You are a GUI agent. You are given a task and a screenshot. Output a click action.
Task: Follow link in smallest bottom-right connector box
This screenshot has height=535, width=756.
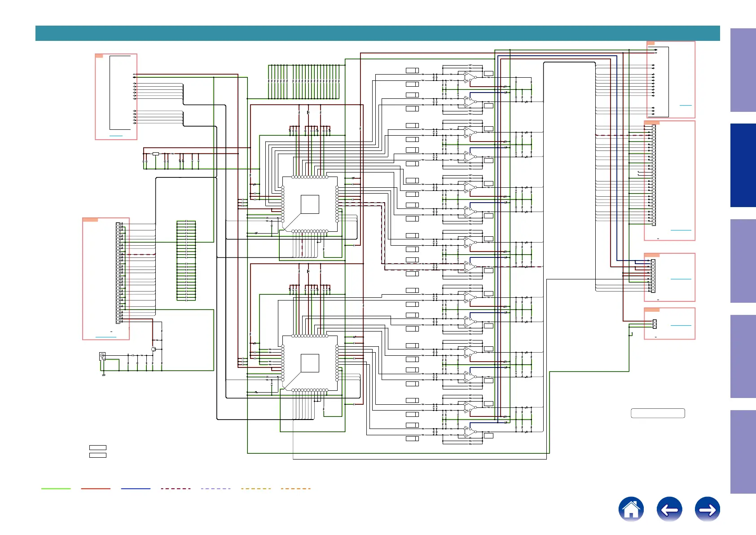[x=681, y=325]
